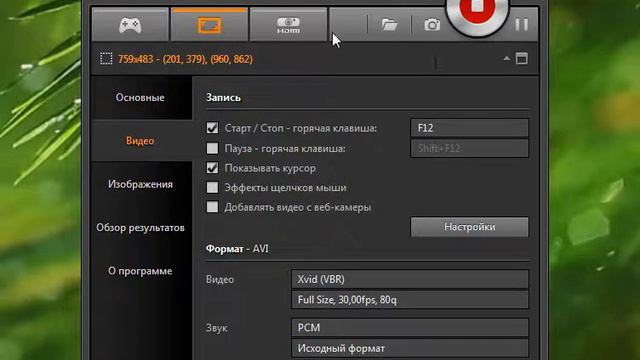
Task: Toggle window mode icon next to arrow
Action: click(522, 58)
